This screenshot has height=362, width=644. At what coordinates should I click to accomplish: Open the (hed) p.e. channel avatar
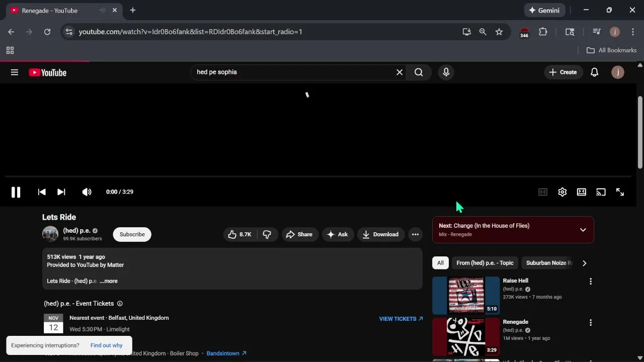(x=50, y=234)
